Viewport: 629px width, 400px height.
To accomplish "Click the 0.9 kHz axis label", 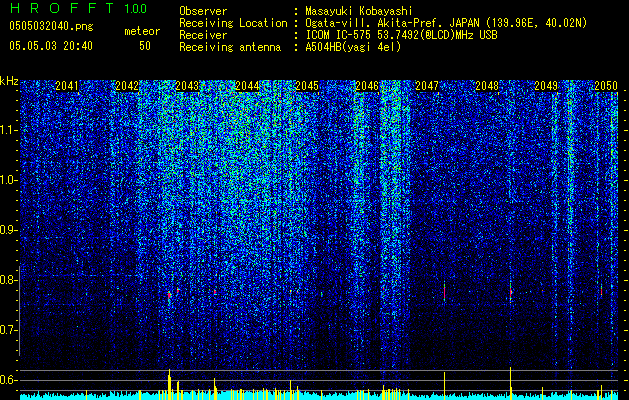I will coord(9,230).
